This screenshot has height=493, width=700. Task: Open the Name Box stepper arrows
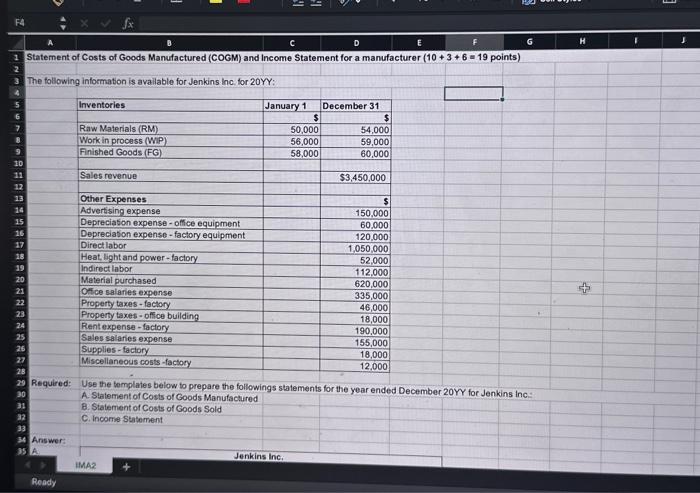pos(63,23)
